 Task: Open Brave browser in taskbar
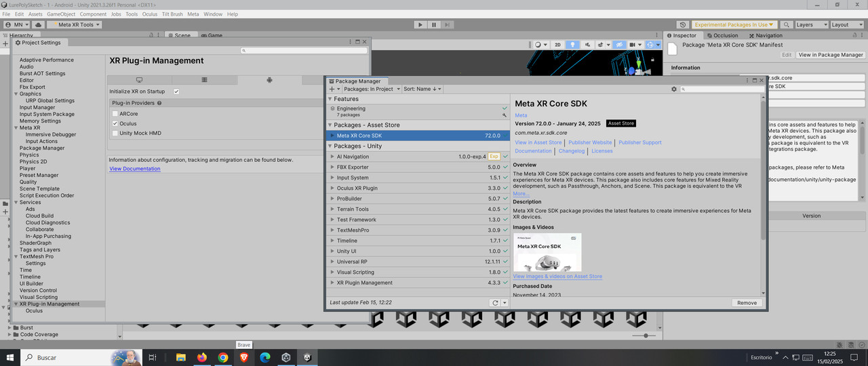click(x=244, y=357)
